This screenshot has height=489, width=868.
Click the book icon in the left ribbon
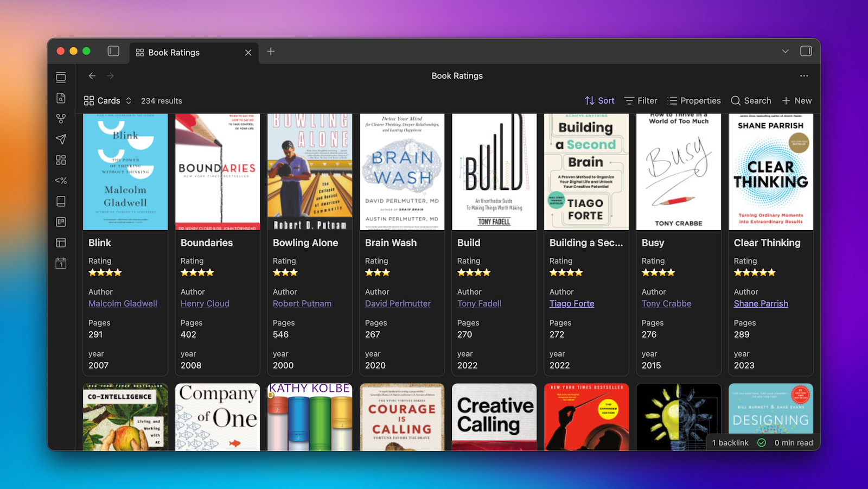(61, 201)
